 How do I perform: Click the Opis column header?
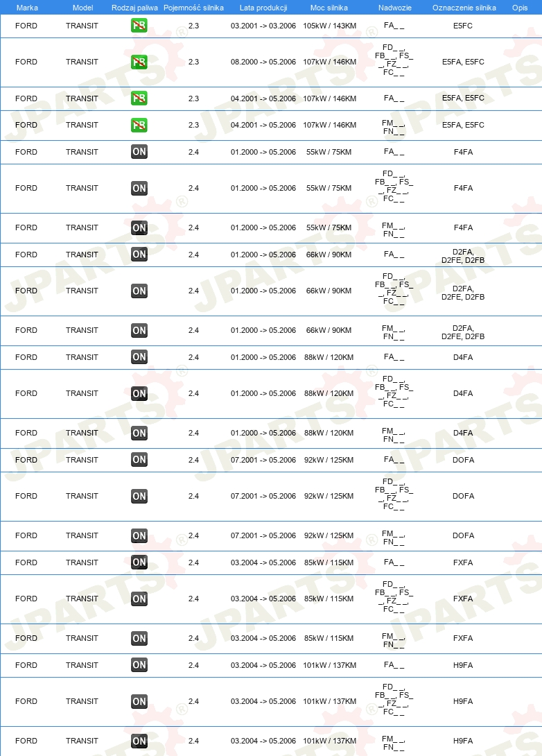point(520,8)
